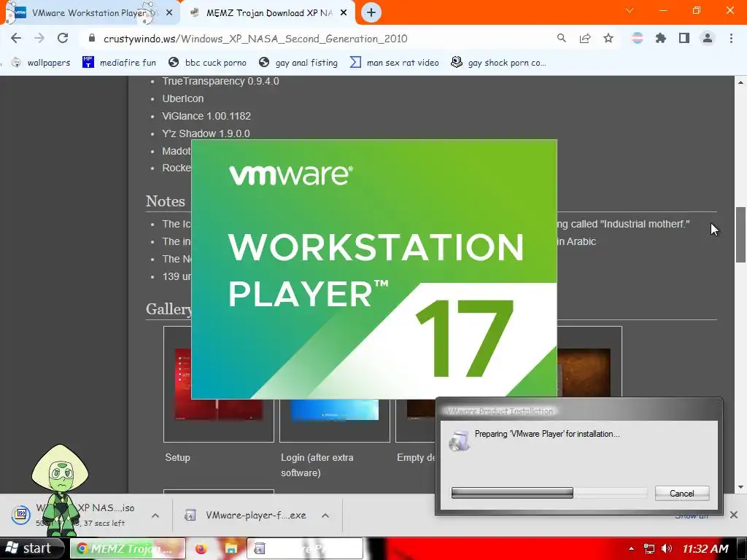Reload the current page

(x=63, y=38)
